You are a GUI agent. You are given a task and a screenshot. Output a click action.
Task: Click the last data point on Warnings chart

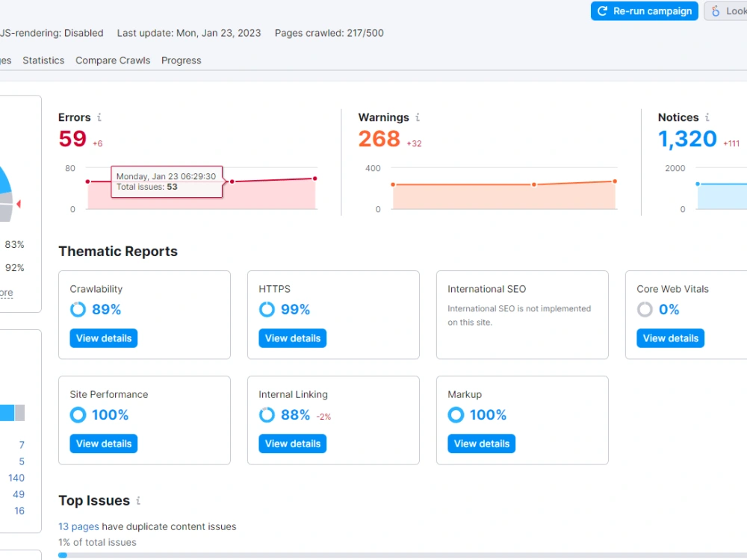(x=615, y=181)
